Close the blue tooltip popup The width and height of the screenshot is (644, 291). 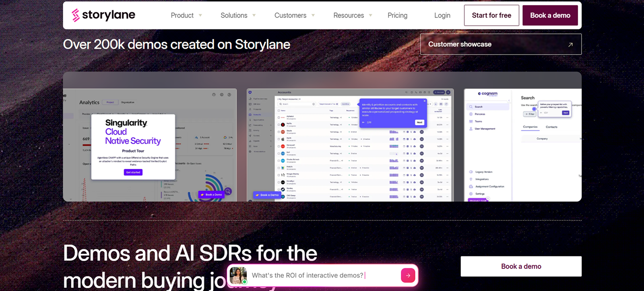[x=424, y=100]
